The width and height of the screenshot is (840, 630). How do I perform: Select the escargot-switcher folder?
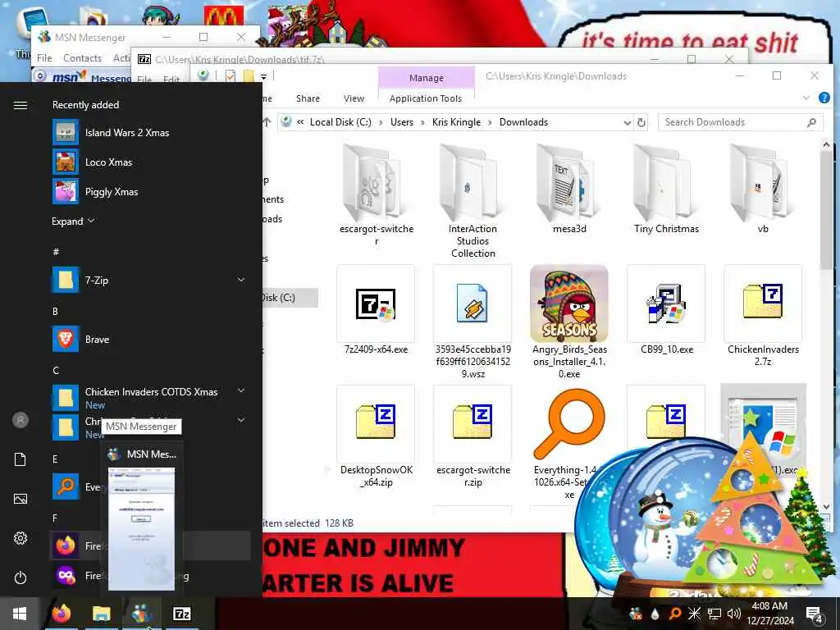pos(376,196)
